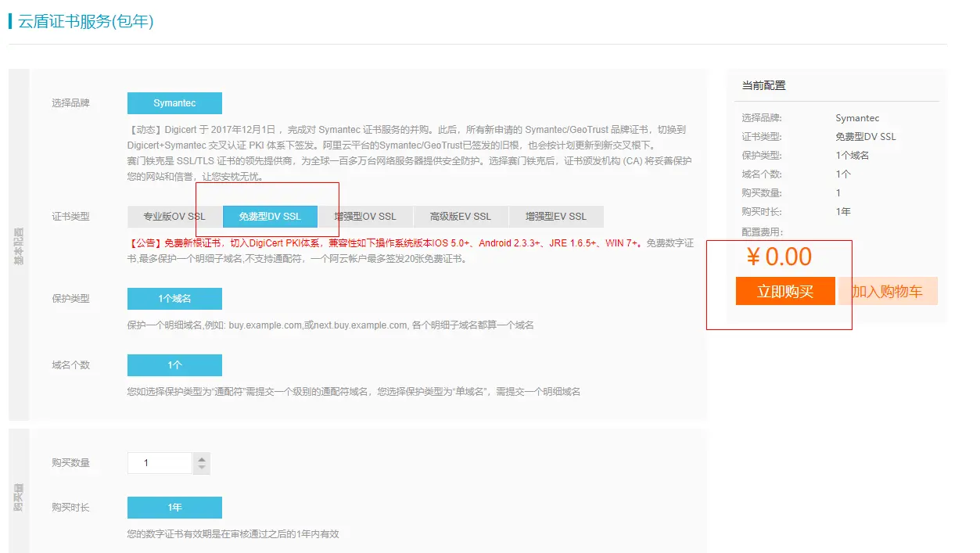The width and height of the screenshot is (980, 553).
Task: Click 配置费用 label in summary panel
Action: 763,232
